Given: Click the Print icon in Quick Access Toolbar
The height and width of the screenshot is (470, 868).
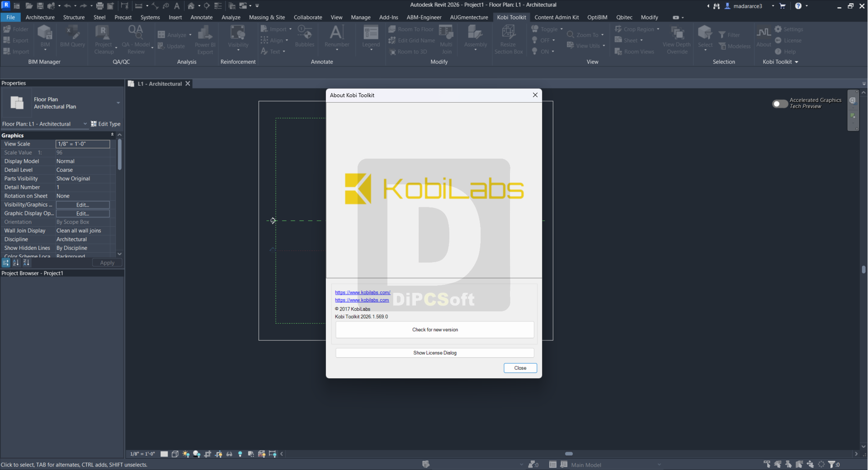Looking at the screenshot, I should click(x=100, y=6).
